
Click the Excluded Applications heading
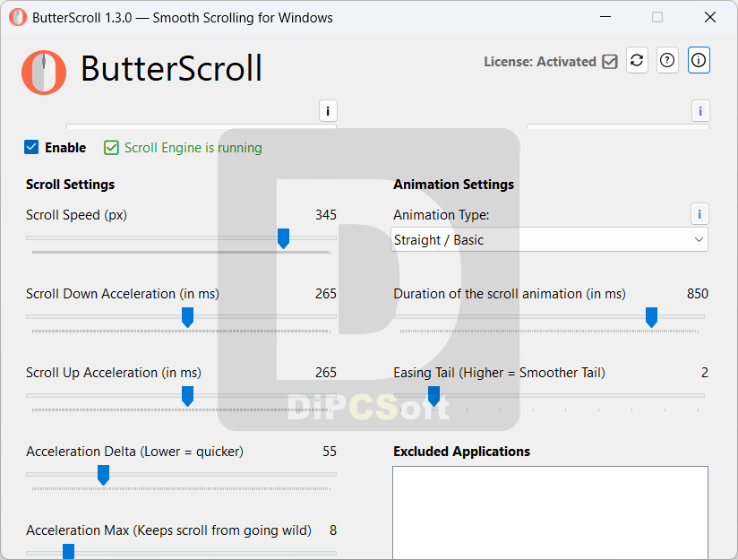(x=462, y=452)
